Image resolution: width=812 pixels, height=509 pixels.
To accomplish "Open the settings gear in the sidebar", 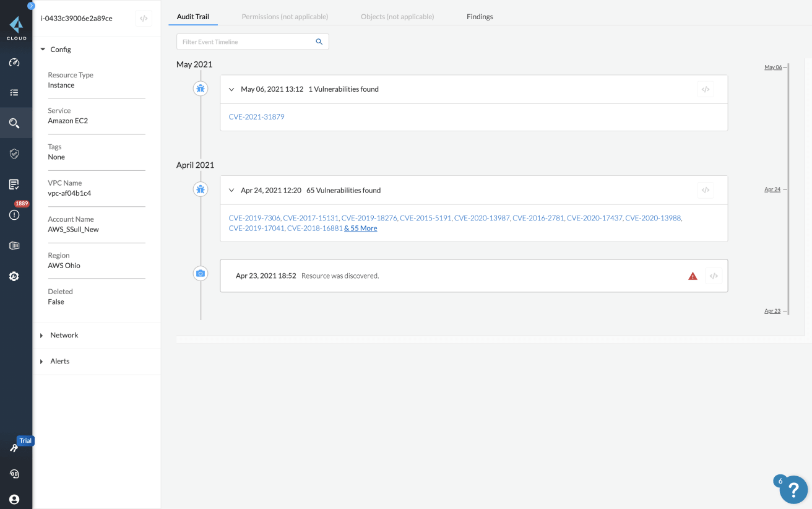I will pyautogui.click(x=15, y=276).
